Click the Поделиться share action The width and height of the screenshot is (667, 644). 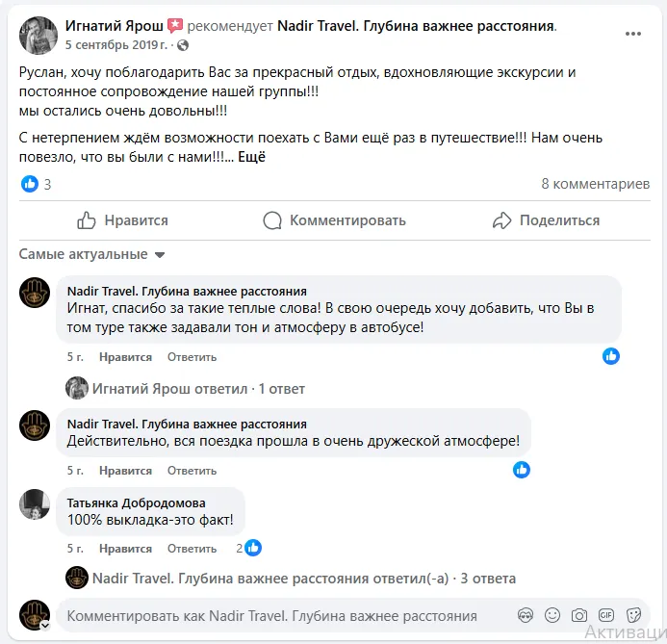click(546, 220)
